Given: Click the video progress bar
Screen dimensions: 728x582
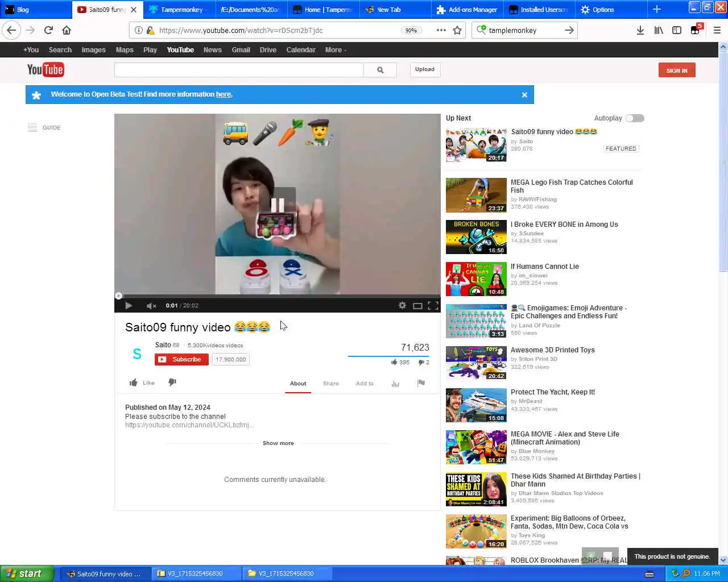Looking at the screenshot, I should click(277, 296).
